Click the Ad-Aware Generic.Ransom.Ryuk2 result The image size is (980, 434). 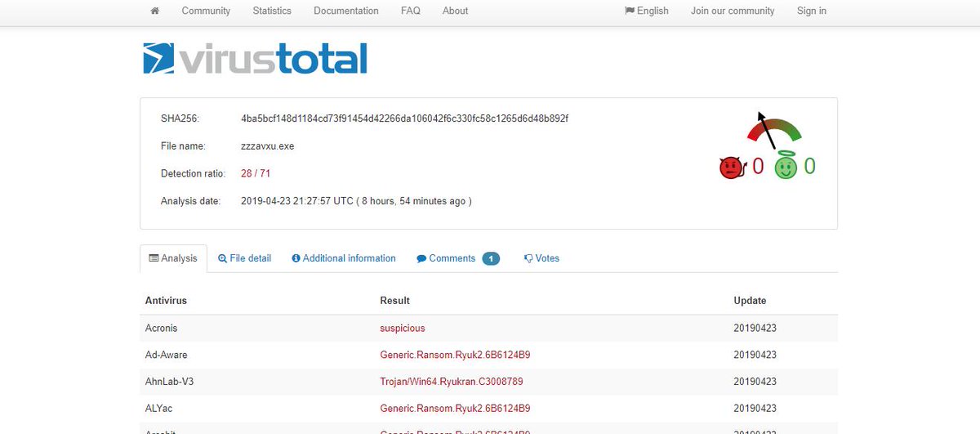click(x=455, y=355)
